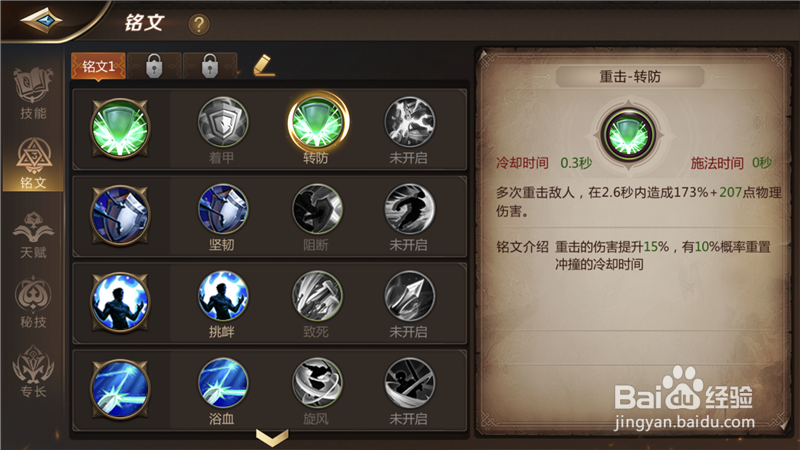Select the 致死 rune icon
The width and height of the screenshot is (800, 450).
pyautogui.click(x=317, y=296)
